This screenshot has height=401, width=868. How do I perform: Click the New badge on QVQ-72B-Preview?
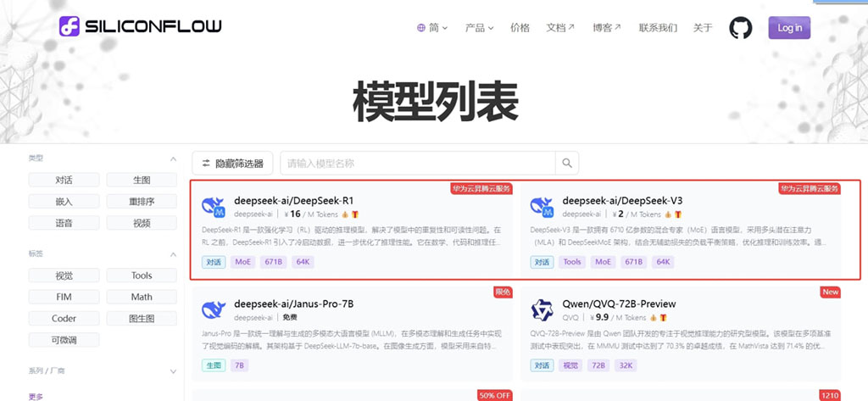click(x=831, y=292)
